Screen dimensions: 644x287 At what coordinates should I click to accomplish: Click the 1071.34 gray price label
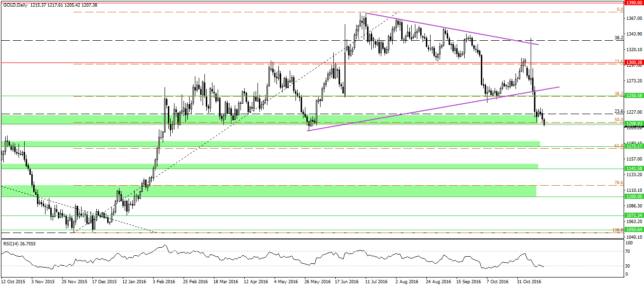tap(634, 215)
